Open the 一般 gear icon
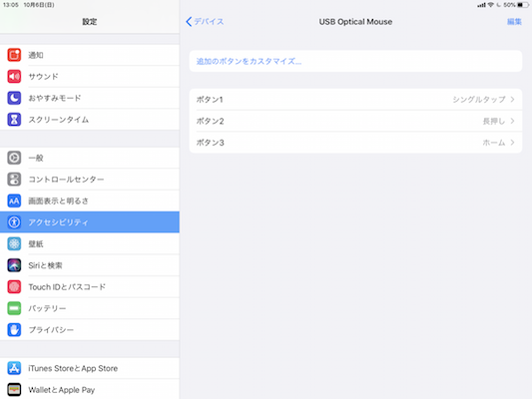This screenshot has height=399, width=532. (14, 158)
